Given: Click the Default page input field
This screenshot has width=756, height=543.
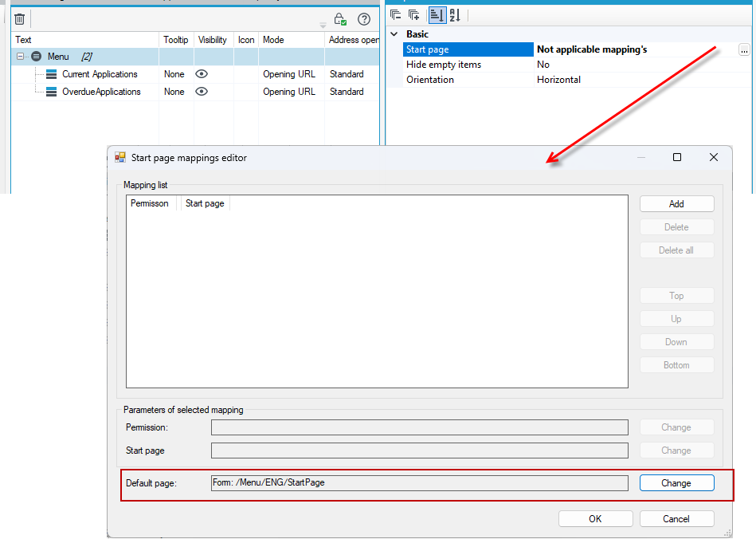Looking at the screenshot, I should point(420,482).
